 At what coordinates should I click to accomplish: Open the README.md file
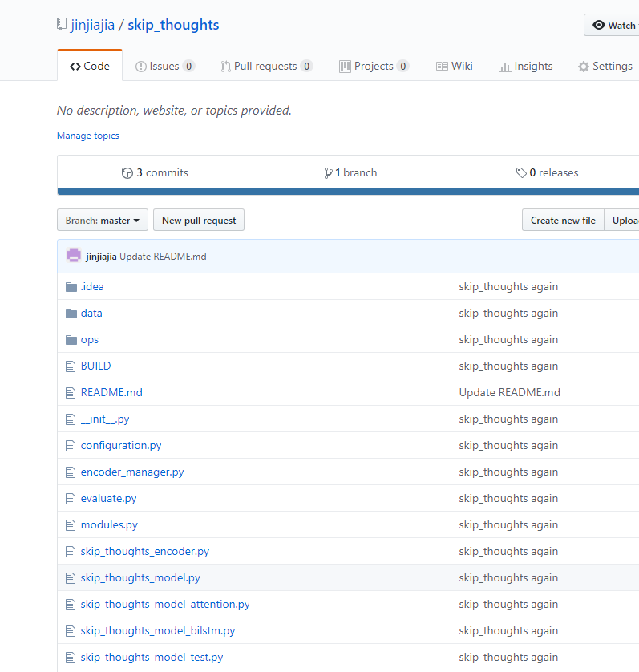pyautogui.click(x=111, y=393)
